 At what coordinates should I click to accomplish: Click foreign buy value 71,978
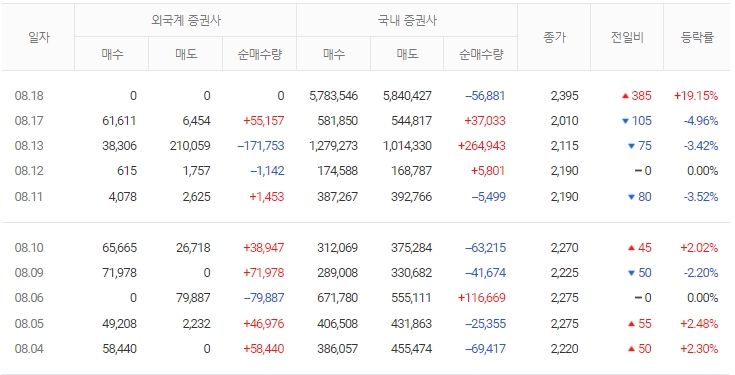[x=119, y=273]
